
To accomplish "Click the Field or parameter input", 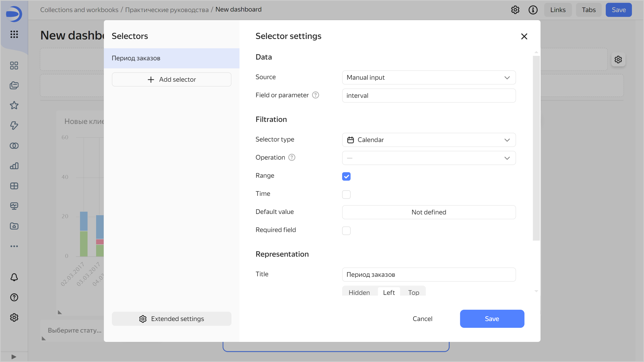I will pyautogui.click(x=429, y=96).
